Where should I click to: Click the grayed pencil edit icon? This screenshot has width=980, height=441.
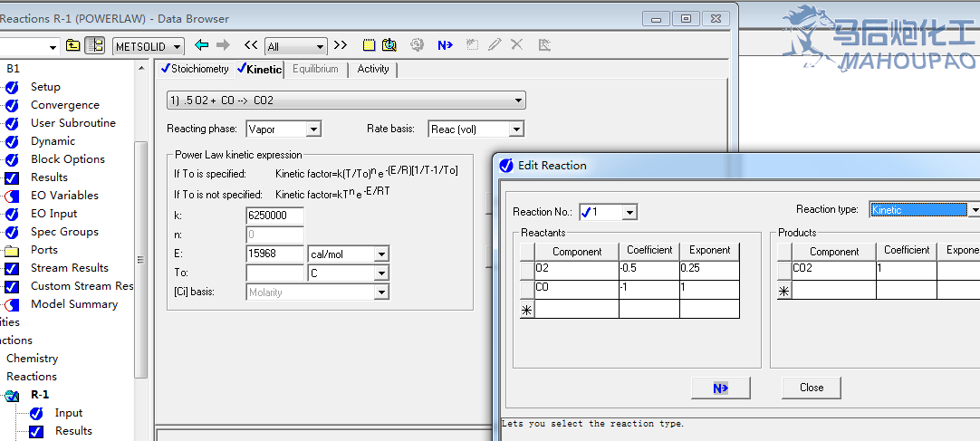tap(495, 44)
